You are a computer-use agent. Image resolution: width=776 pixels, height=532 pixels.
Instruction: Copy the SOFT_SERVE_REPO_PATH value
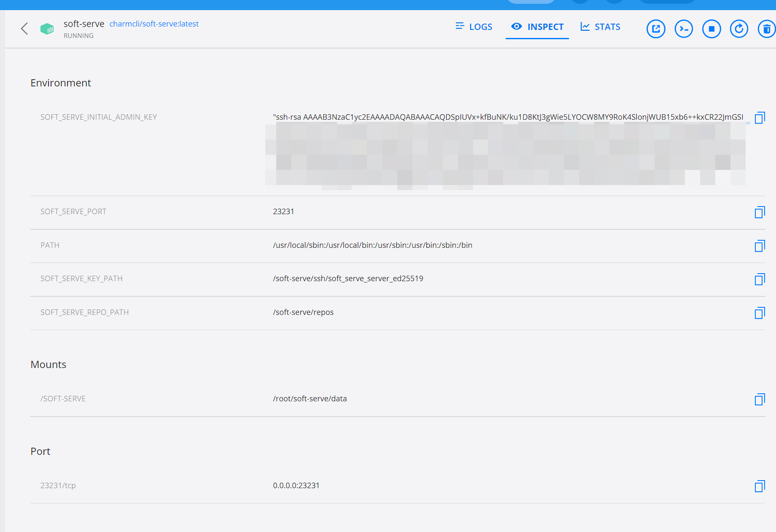pos(760,313)
